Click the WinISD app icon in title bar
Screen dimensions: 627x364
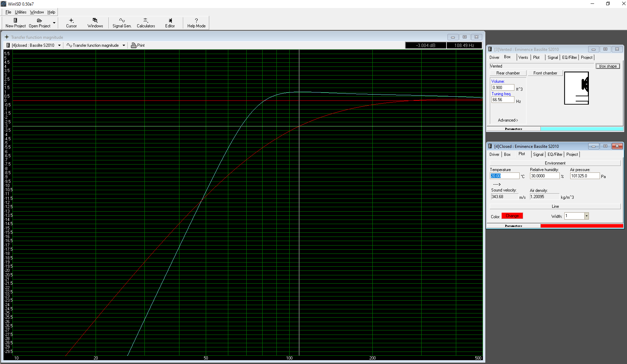(3, 4)
